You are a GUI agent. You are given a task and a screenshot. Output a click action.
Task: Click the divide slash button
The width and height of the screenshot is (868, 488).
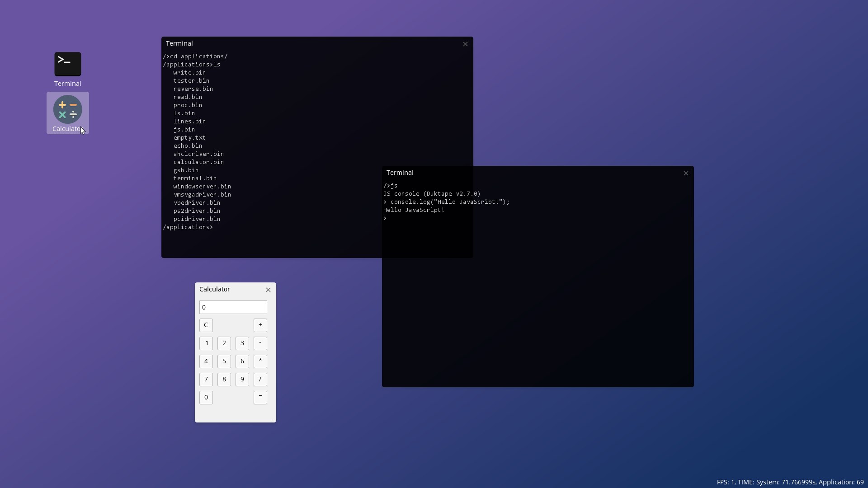click(260, 380)
